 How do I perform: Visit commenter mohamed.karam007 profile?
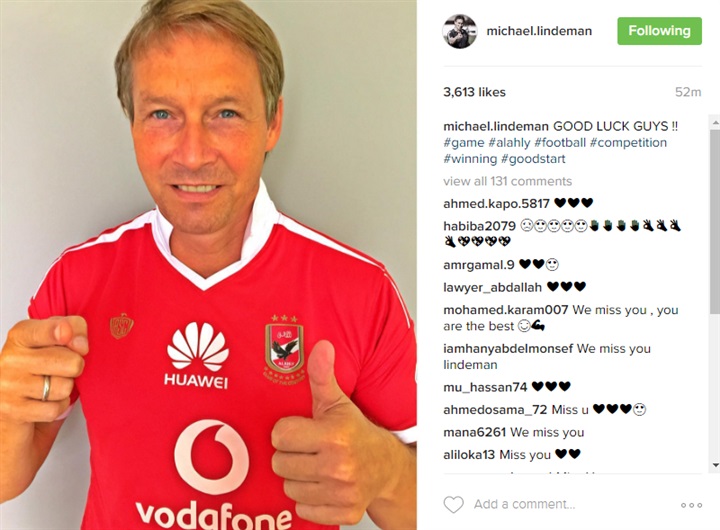coord(506,310)
